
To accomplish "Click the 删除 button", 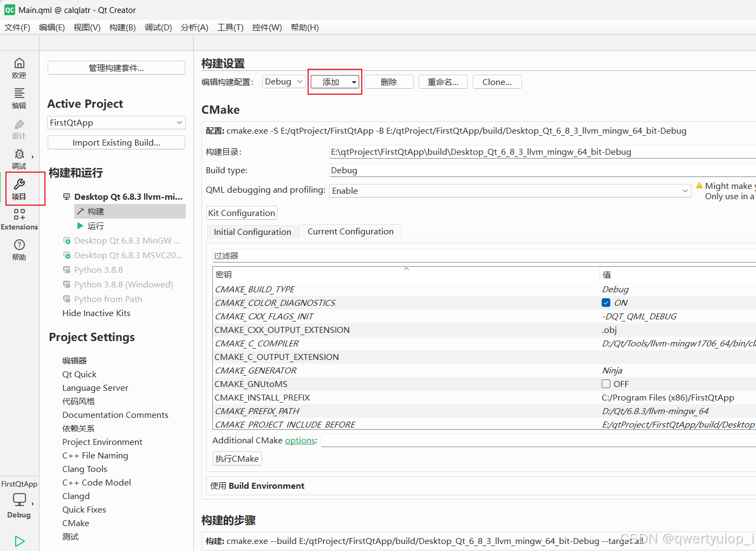I will coord(389,82).
